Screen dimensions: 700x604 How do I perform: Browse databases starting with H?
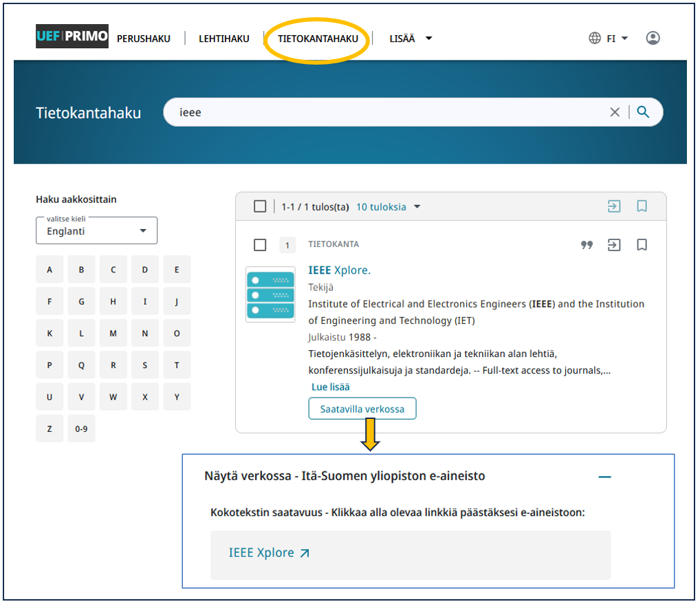pos(113,301)
